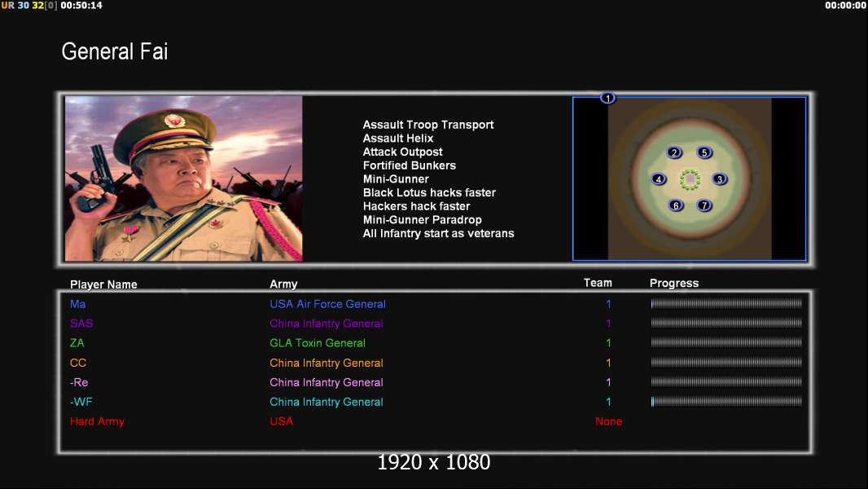This screenshot has width=868, height=489.
Task: Click General Fai's portrait image
Action: pyautogui.click(x=184, y=178)
